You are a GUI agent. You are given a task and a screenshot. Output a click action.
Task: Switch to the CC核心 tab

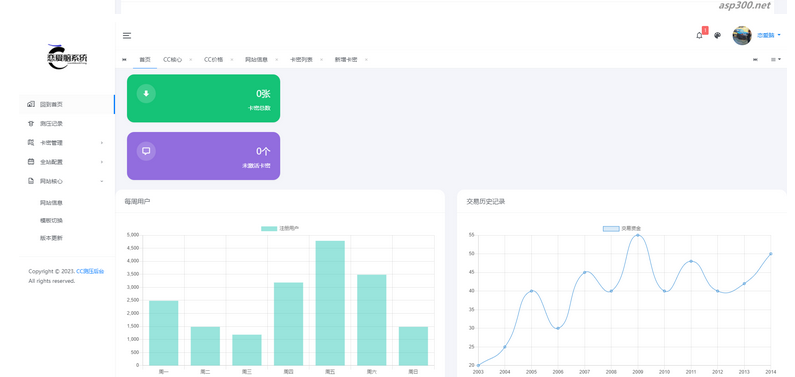(x=172, y=60)
